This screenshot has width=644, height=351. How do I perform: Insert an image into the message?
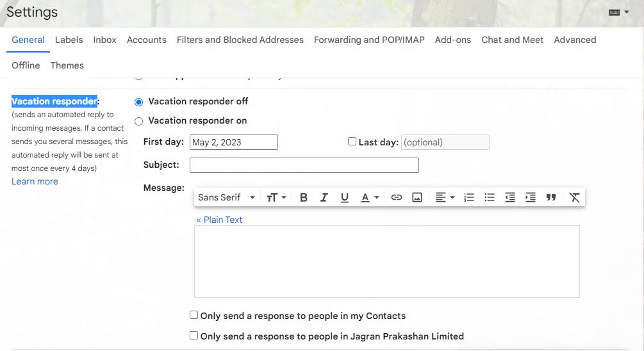coord(417,197)
